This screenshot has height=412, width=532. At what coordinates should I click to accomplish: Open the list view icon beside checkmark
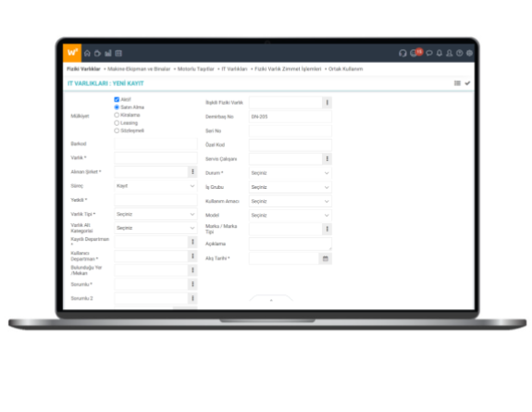(x=457, y=83)
